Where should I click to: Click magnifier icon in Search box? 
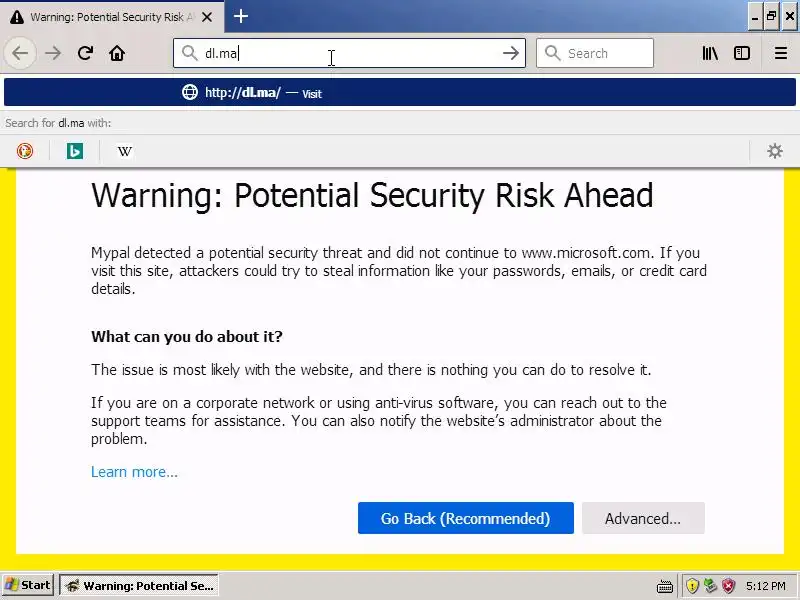(x=553, y=53)
